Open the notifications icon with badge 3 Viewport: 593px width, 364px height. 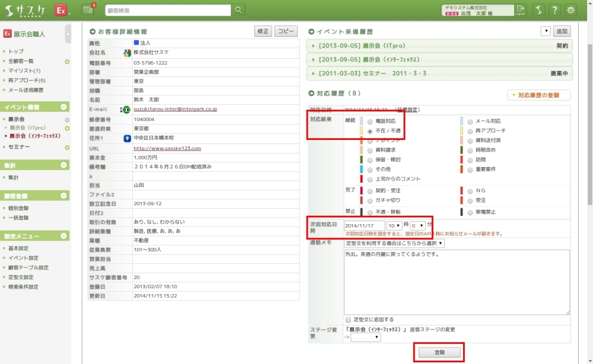coord(88,10)
